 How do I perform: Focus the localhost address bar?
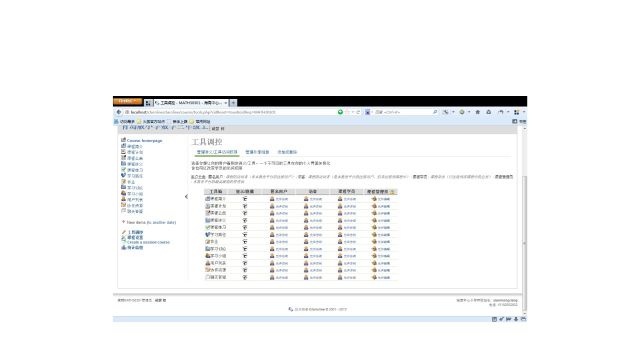[231, 112]
